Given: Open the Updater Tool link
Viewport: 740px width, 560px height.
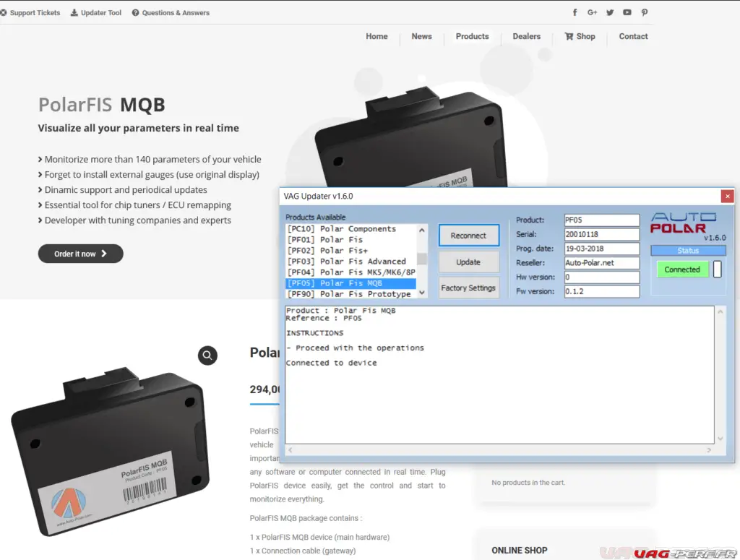Looking at the screenshot, I should pyautogui.click(x=101, y=13).
